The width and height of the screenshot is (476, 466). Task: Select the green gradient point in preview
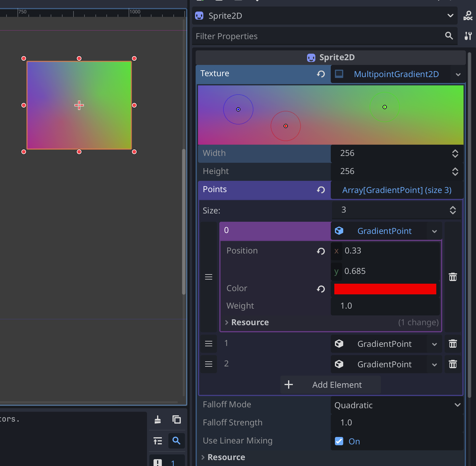coord(385,107)
